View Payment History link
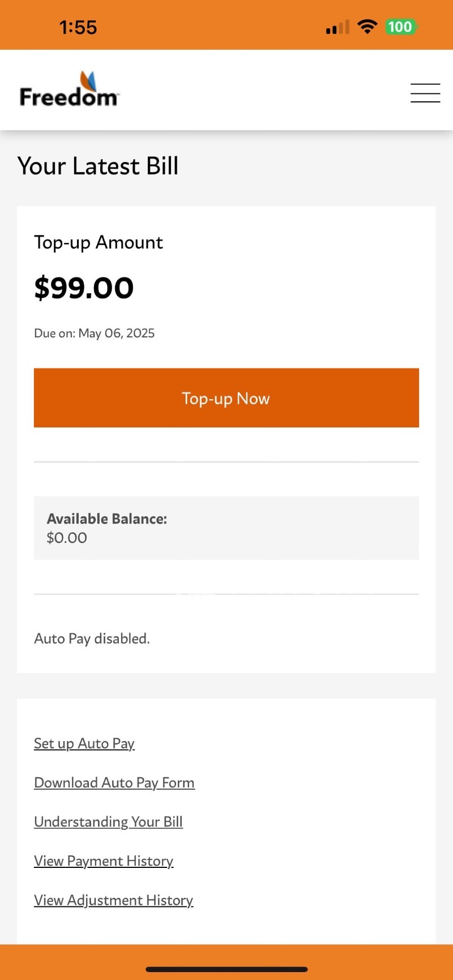The image size is (453, 980). [104, 861]
